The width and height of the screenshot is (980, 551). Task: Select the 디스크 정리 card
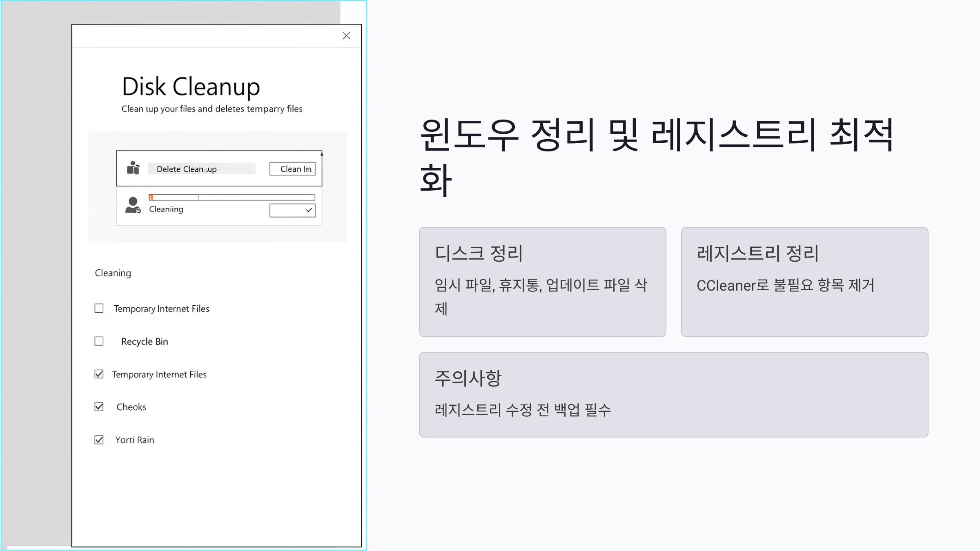(x=542, y=282)
